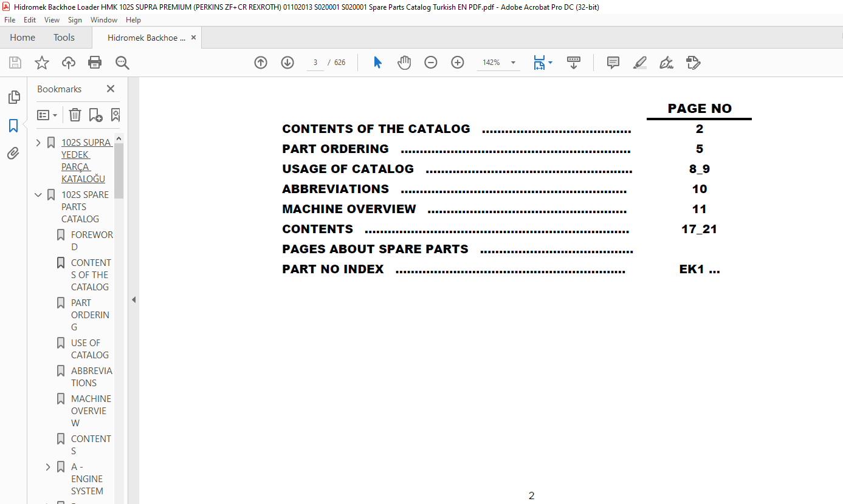Screen dimensions: 843x504
Task: Click the stamp tool icon
Action: (x=693, y=63)
